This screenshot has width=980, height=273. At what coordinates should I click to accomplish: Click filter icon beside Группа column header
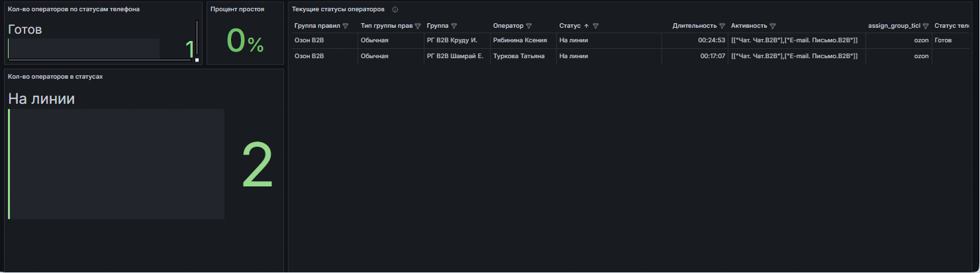point(454,26)
